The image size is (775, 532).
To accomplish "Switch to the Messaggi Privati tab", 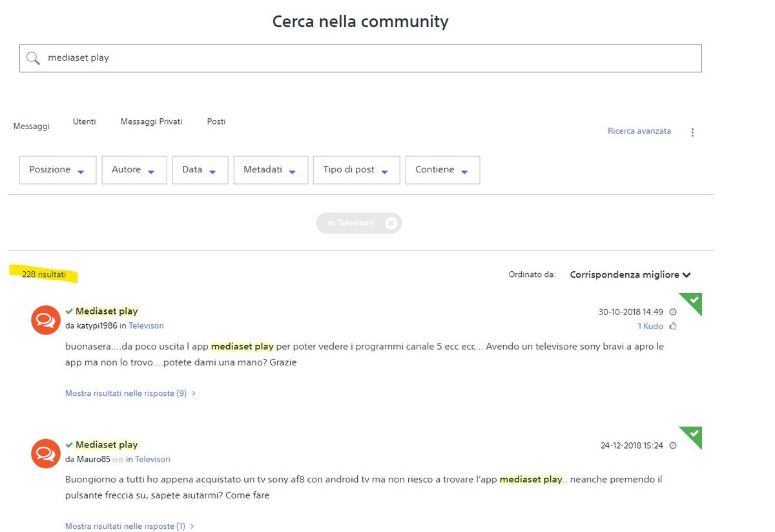I will pyautogui.click(x=151, y=121).
